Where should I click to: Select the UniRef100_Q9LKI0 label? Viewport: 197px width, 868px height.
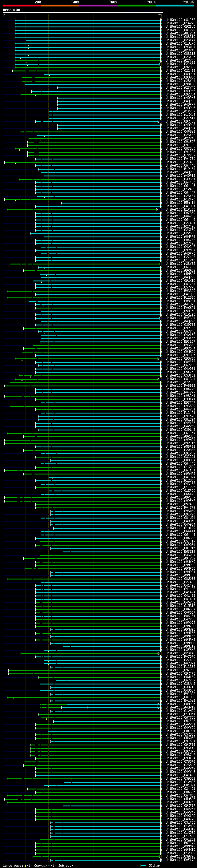[180, 281]
